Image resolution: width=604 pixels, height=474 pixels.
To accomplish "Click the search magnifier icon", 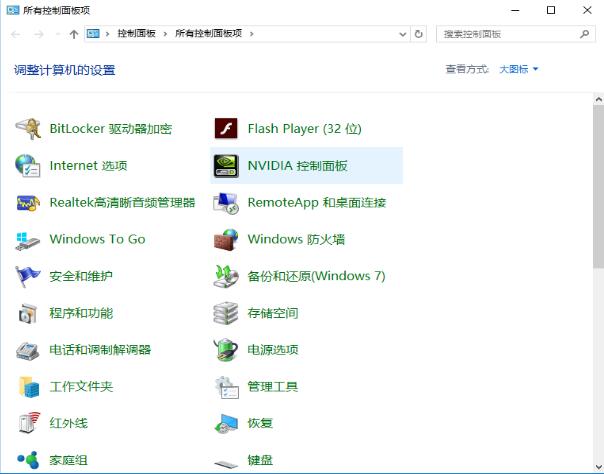I will coord(584,34).
